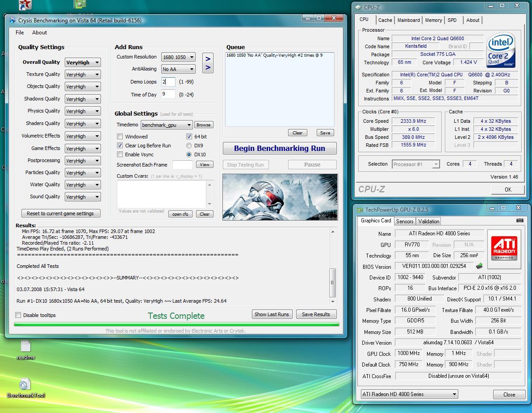Switch to CPU-Z Mainboard tab
532x413 pixels.
[x=409, y=20]
